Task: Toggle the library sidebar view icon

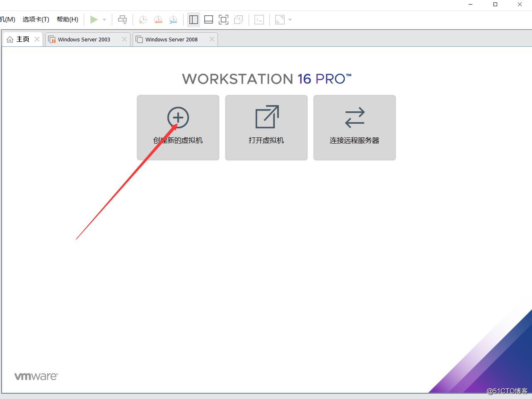Action: [x=193, y=19]
